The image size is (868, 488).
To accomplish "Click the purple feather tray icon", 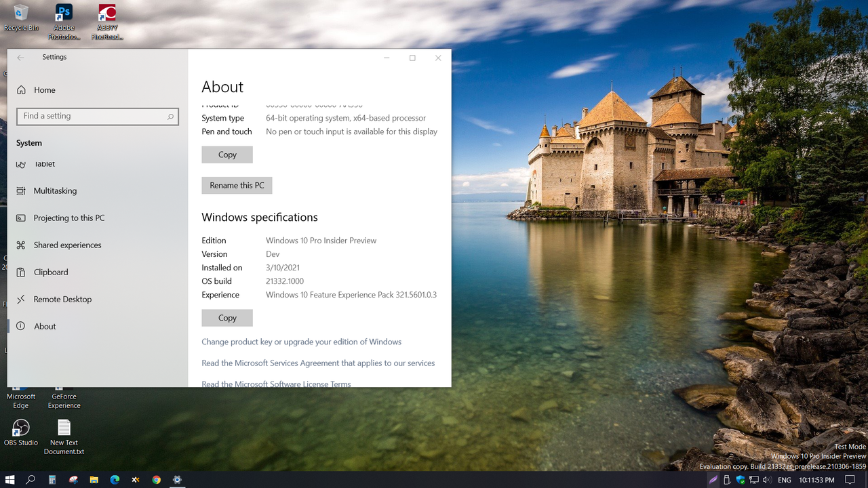I will tap(713, 480).
